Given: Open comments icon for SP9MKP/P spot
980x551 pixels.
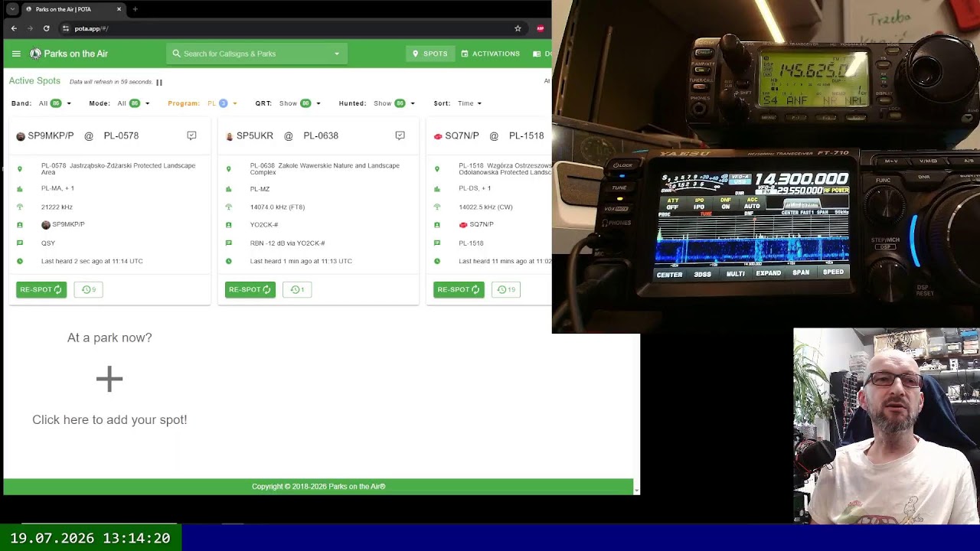Looking at the screenshot, I should click(x=191, y=135).
